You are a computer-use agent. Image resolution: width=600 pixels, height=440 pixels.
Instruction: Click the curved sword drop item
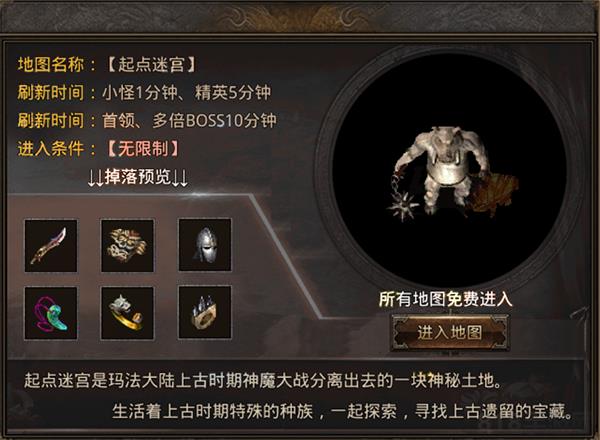point(51,245)
